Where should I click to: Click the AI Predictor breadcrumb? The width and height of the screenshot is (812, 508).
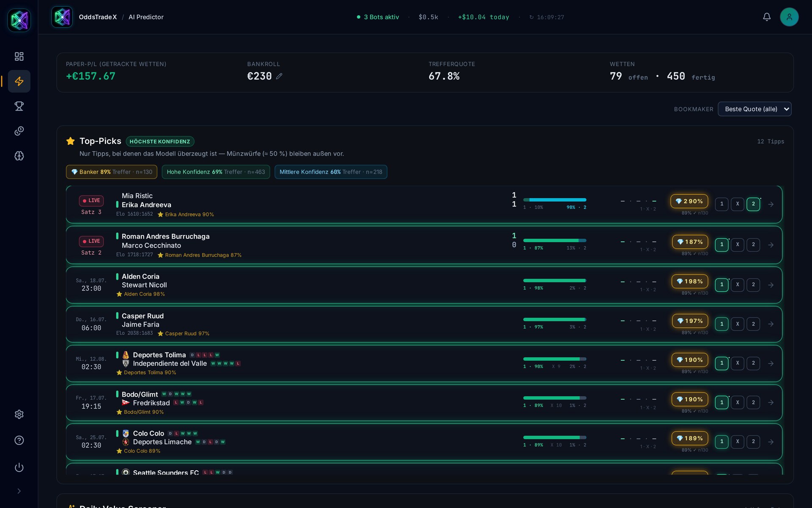coord(146,17)
